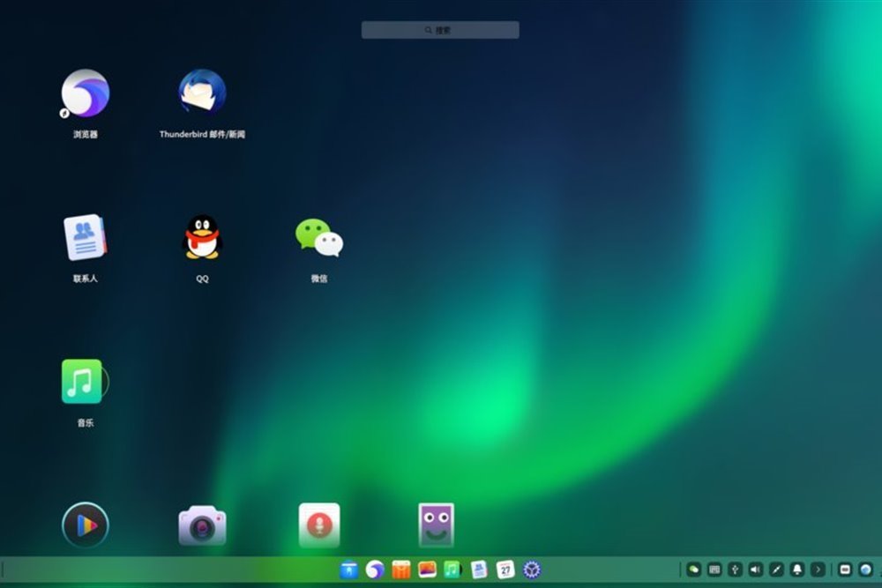The image size is (882, 588).
Task: Open the video player app with play triangle
Action: pos(85,525)
